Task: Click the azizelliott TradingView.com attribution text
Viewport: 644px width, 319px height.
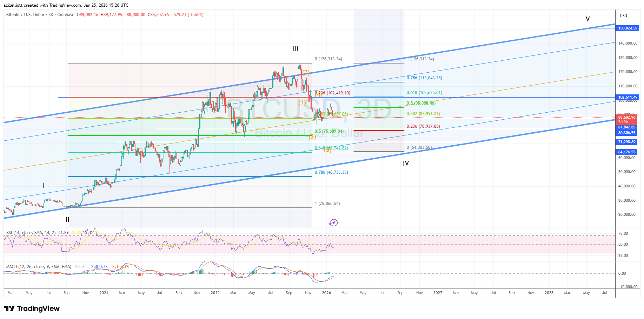Action: click(67, 5)
